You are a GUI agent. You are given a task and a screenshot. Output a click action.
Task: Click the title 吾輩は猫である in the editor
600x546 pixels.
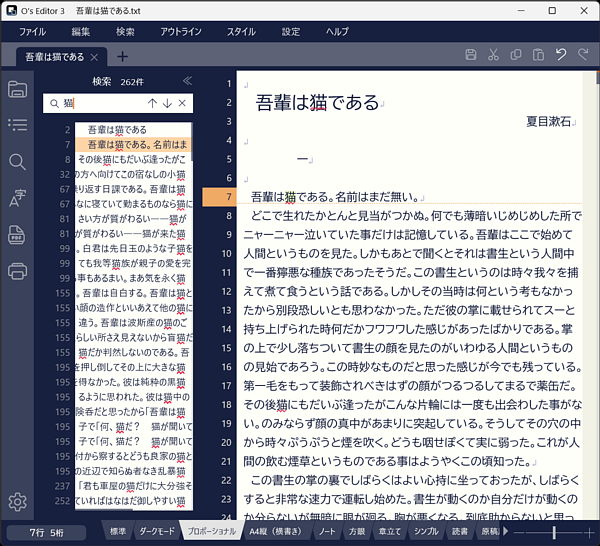tap(317, 103)
